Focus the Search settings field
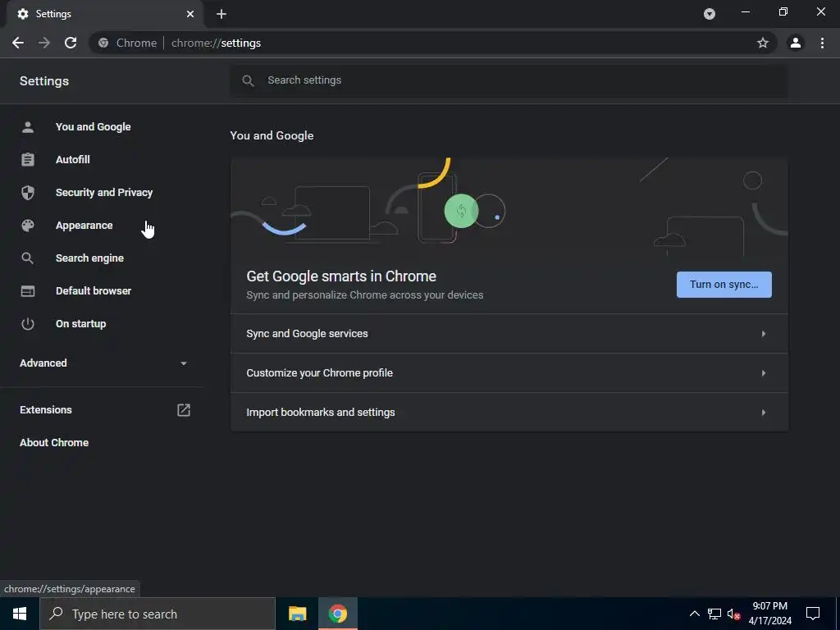Screen dimensions: 840x630 [x=509, y=80]
